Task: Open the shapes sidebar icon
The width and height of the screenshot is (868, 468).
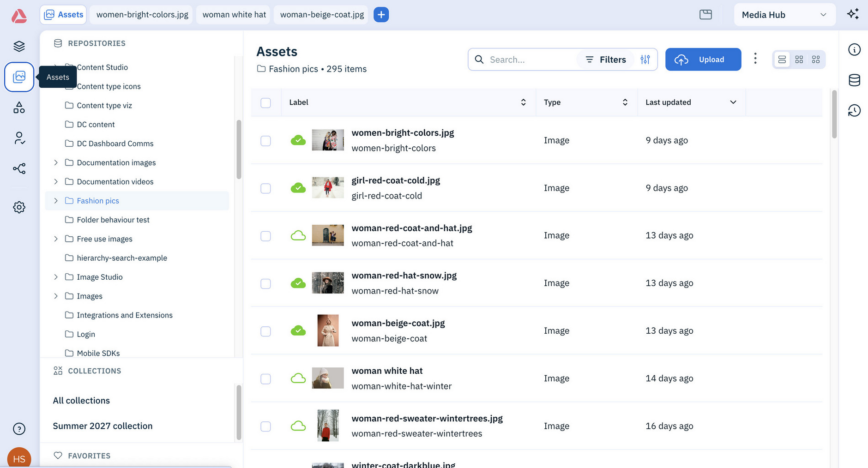Action: 19,108
